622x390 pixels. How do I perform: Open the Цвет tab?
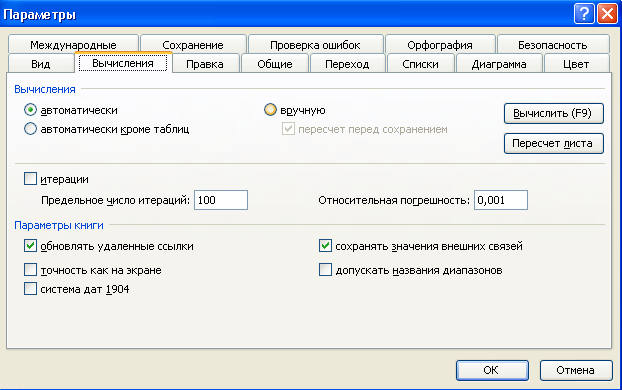pos(576,64)
